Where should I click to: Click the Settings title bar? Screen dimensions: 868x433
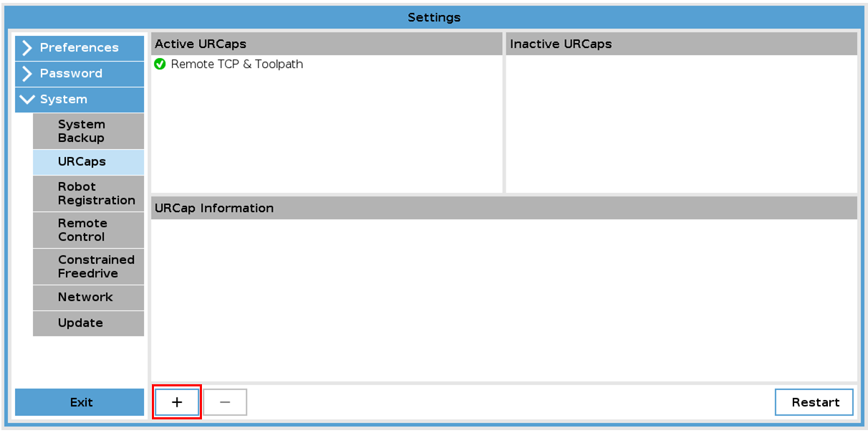click(434, 17)
